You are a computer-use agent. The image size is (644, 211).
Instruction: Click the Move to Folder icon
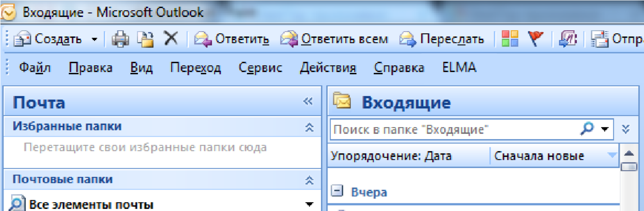[x=144, y=40]
